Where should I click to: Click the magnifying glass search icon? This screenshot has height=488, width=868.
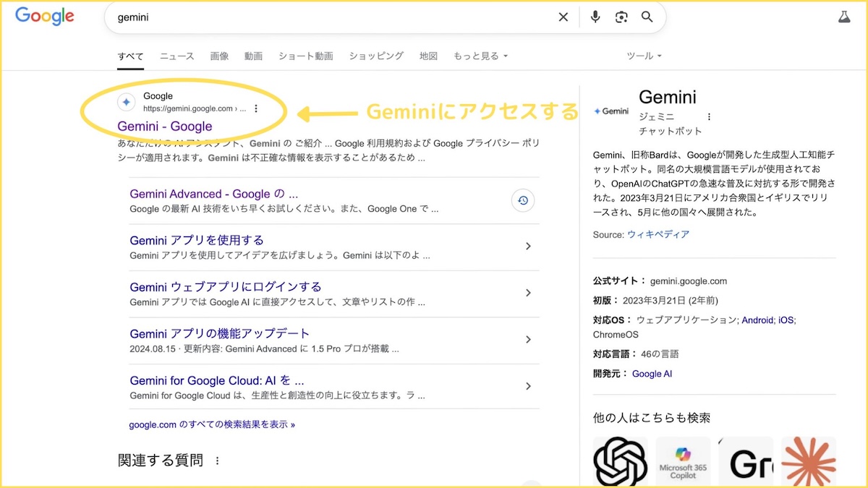tap(647, 17)
